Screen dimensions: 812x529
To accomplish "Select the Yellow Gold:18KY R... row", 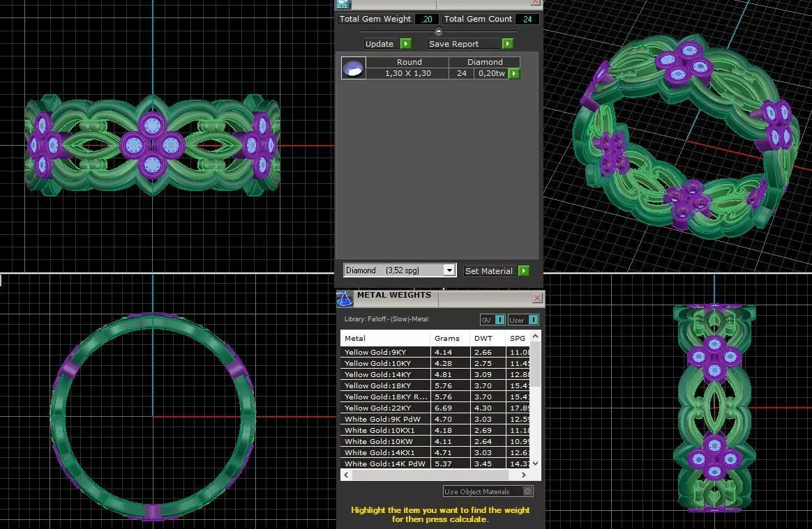I will pos(435,397).
